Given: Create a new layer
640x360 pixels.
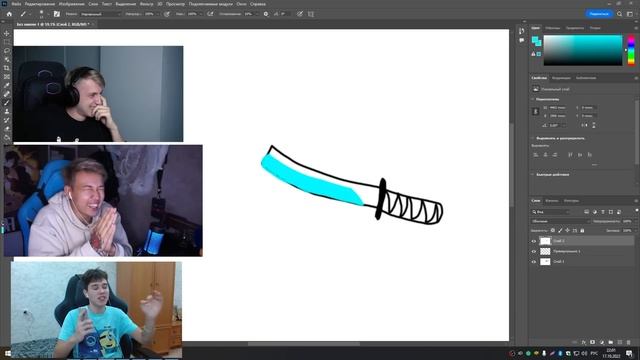Looking at the screenshot, I should pos(620,342).
